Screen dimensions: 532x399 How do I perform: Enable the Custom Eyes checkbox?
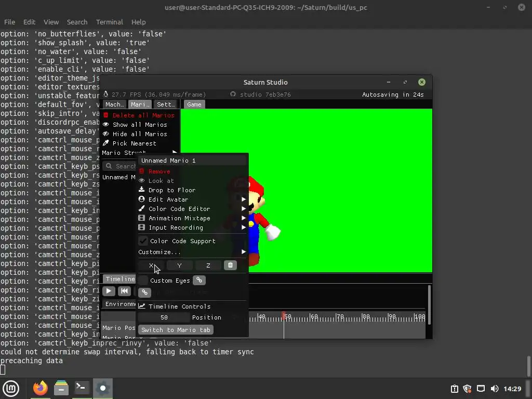pos(143,280)
